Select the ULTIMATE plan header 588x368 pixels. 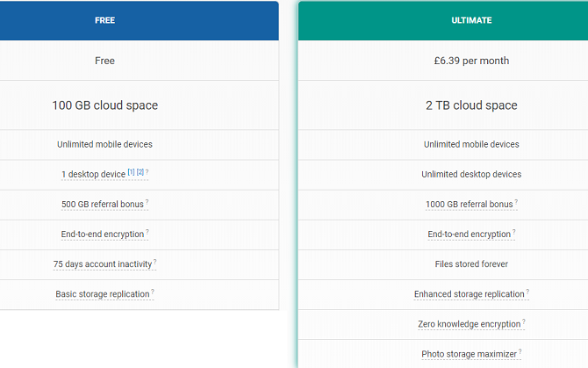[x=473, y=20]
